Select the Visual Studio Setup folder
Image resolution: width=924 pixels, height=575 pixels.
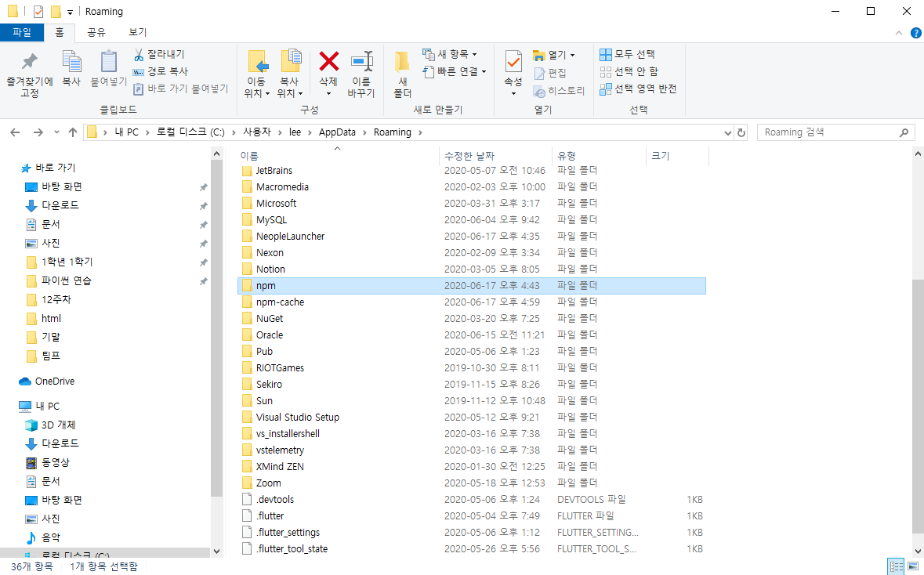[472, 417]
